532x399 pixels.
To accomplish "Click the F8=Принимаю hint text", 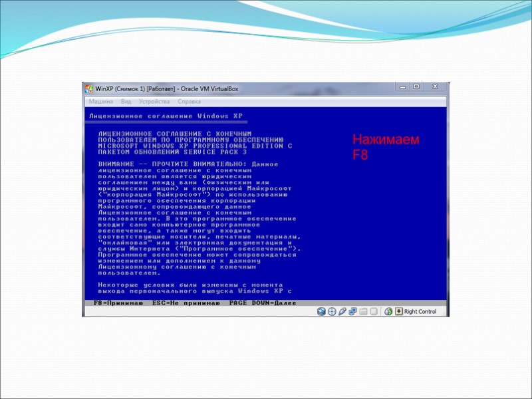I will pos(118,303).
